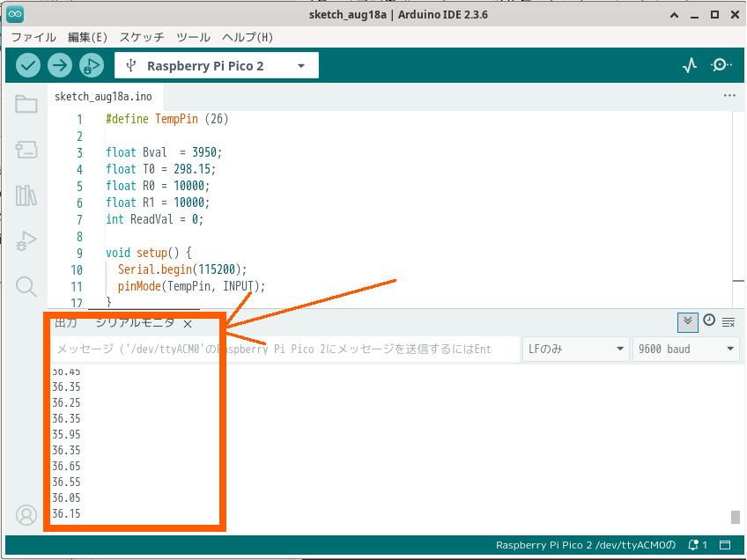747x560 pixels.
Task: Click the user account profile icon
Action: 26,515
